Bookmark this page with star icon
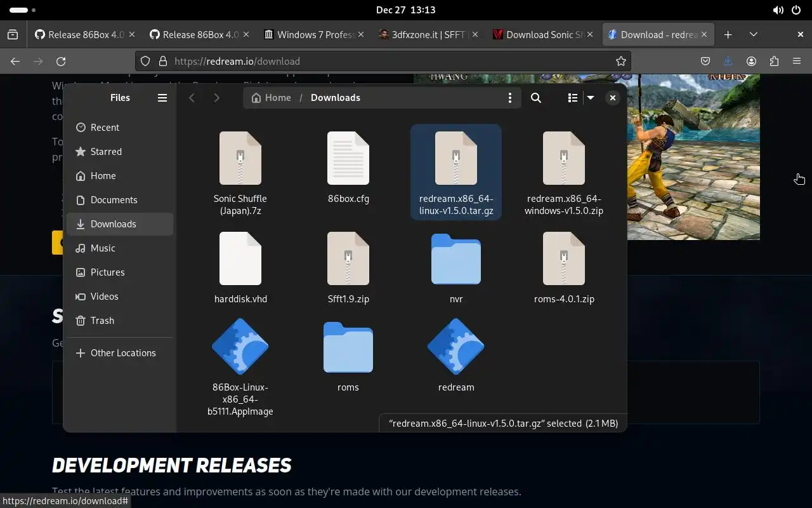Screen dimensions: 812x508 click(x=621, y=62)
